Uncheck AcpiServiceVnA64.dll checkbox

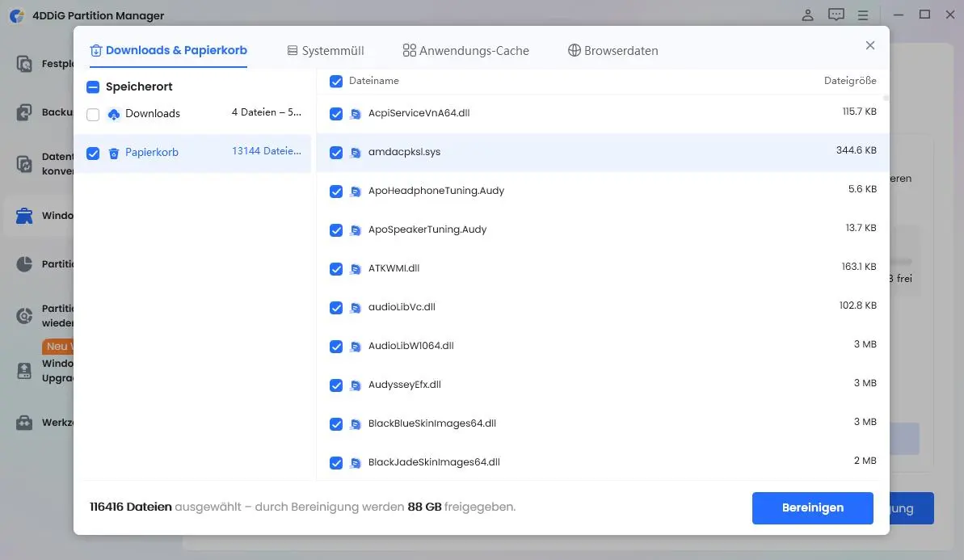[x=335, y=114]
